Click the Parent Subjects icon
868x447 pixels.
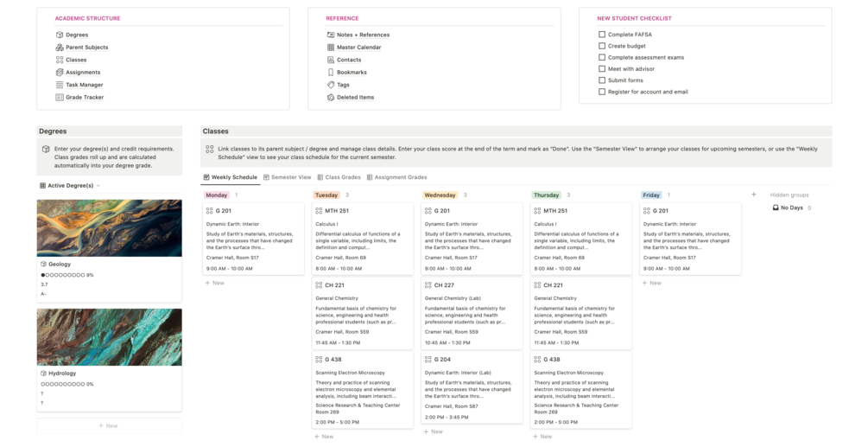tap(59, 48)
